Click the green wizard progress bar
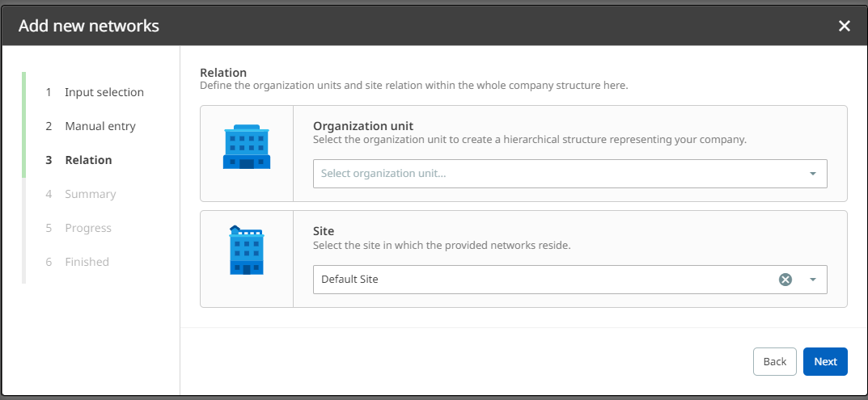Image resolution: width=868 pixels, height=400 pixels. pos(24,124)
